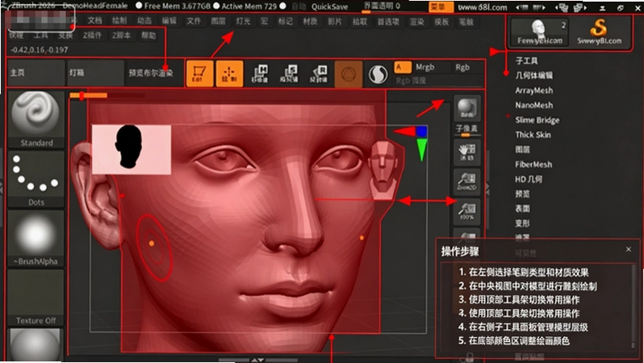Switch to the Move gizmo icon
This screenshot has width=644, height=363.
(260, 73)
